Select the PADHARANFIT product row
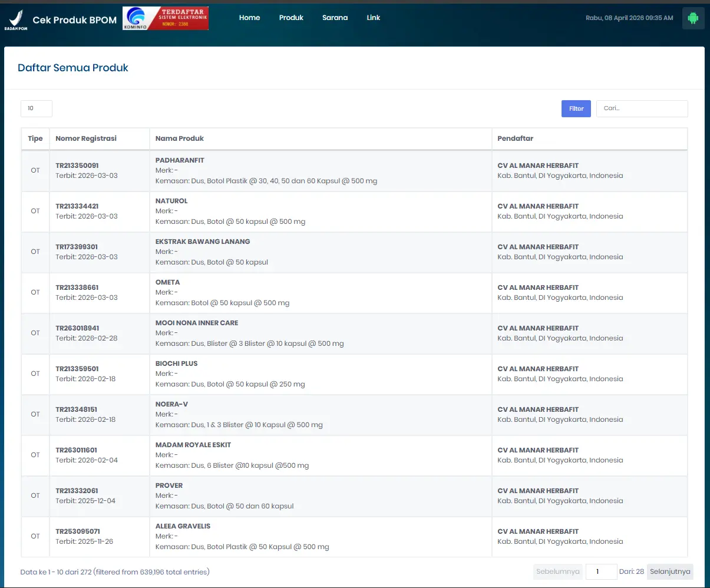This screenshot has height=588, width=710. click(x=180, y=160)
